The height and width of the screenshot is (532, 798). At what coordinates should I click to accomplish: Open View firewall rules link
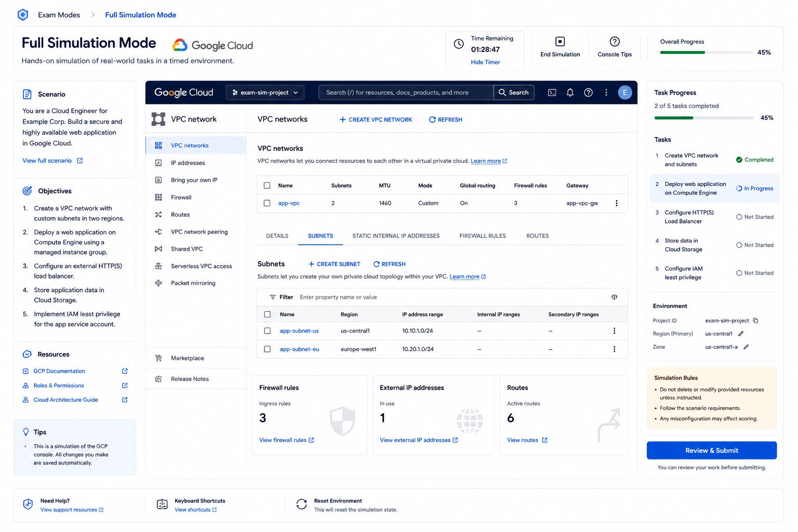point(287,440)
